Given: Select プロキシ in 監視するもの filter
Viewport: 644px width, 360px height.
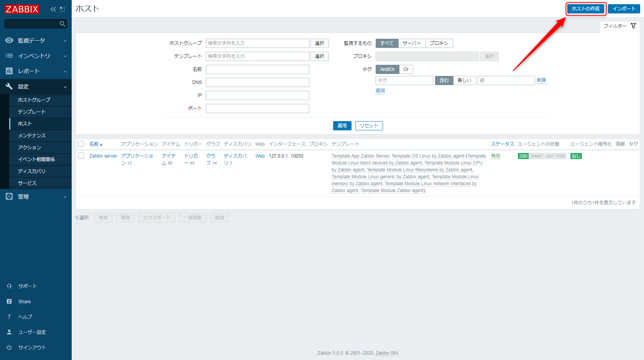Looking at the screenshot, I should tap(439, 43).
